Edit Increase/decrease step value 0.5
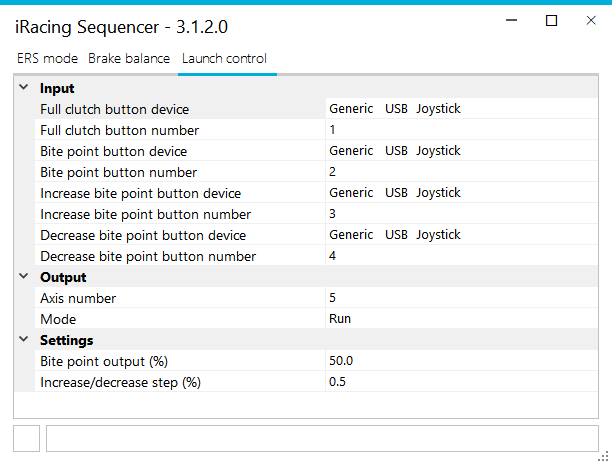The image size is (612, 465). 461,382
